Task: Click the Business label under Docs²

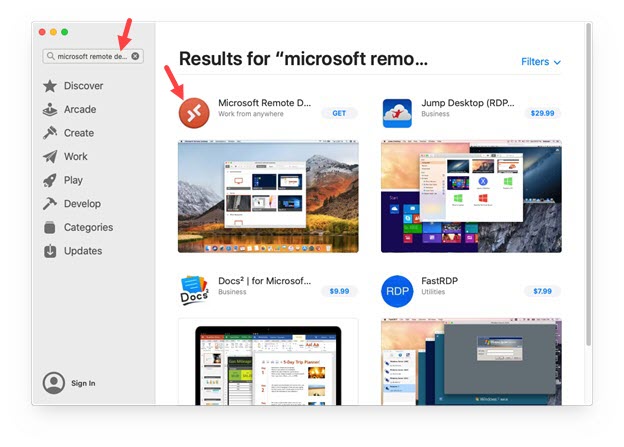Action: 232,292
